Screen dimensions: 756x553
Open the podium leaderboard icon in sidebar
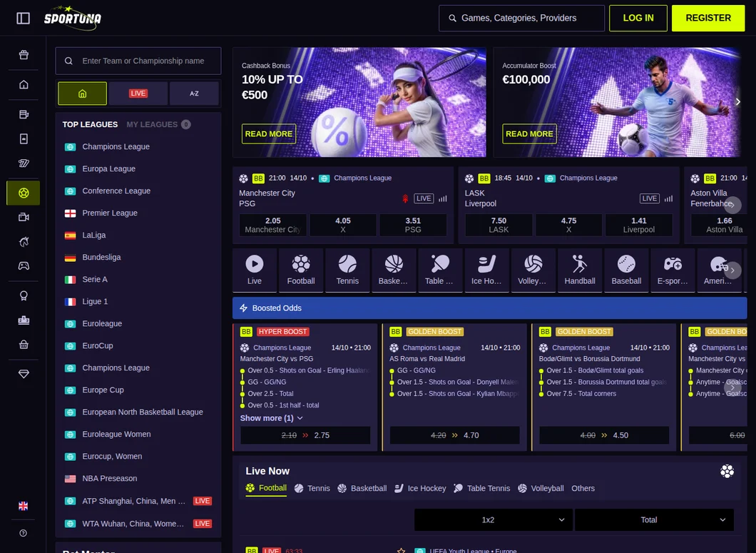click(23, 320)
